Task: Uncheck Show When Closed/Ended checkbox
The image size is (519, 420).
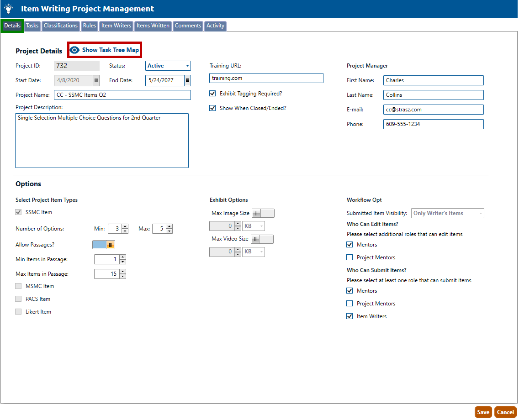Action: (x=212, y=108)
